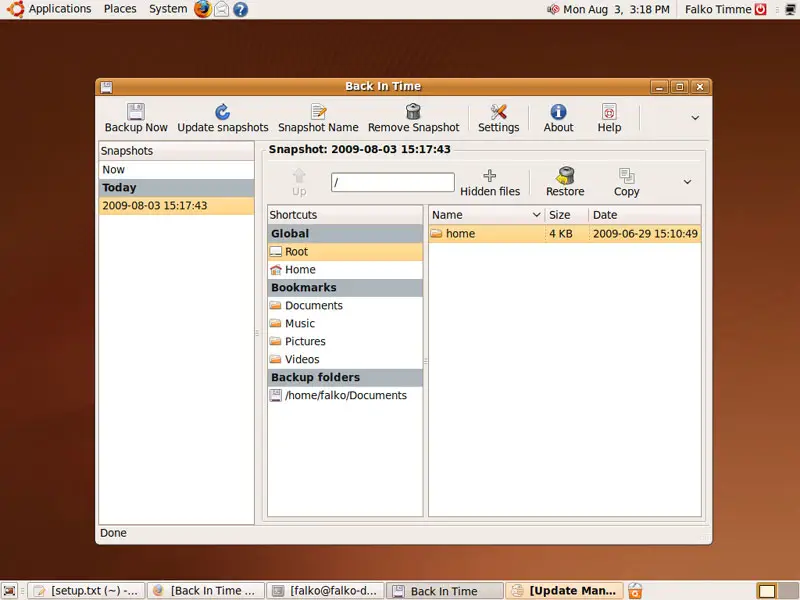This screenshot has height=600, width=800.
Task: Open the Places menu
Action: click(x=120, y=9)
